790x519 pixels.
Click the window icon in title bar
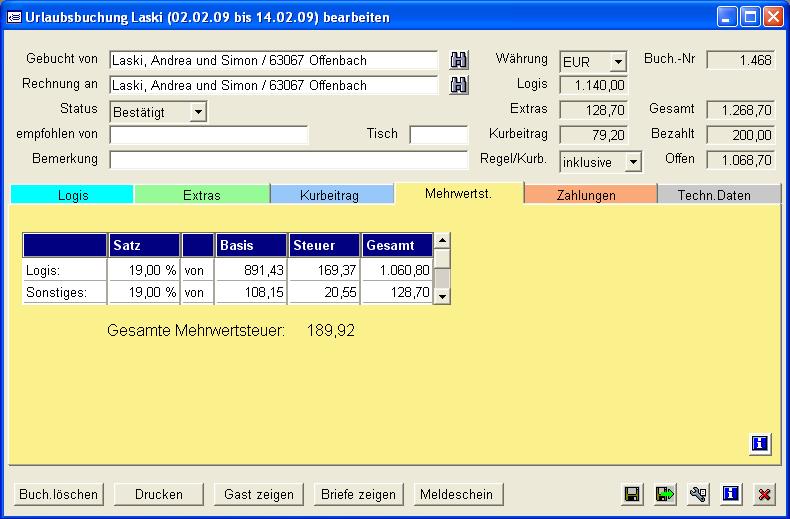[x=14, y=17]
